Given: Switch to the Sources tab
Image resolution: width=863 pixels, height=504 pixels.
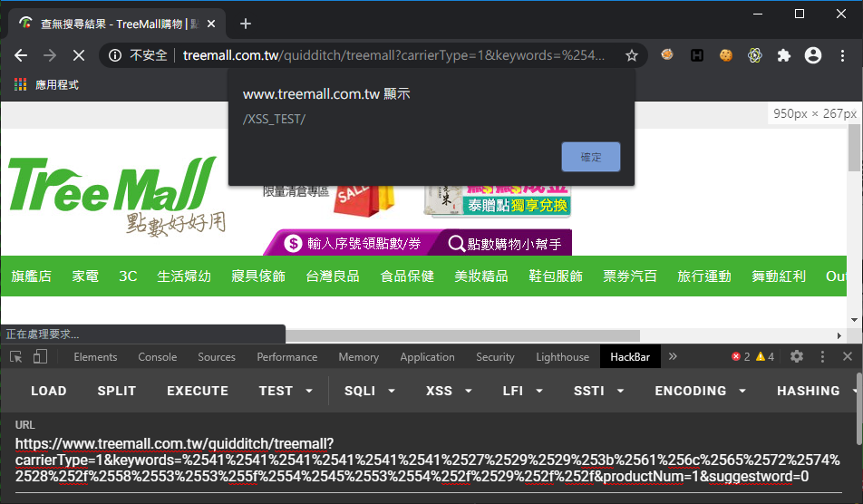Looking at the screenshot, I should pos(217,357).
